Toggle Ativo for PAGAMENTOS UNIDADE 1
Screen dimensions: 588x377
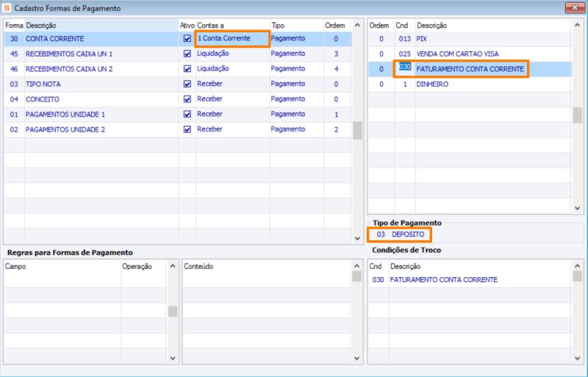187,114
